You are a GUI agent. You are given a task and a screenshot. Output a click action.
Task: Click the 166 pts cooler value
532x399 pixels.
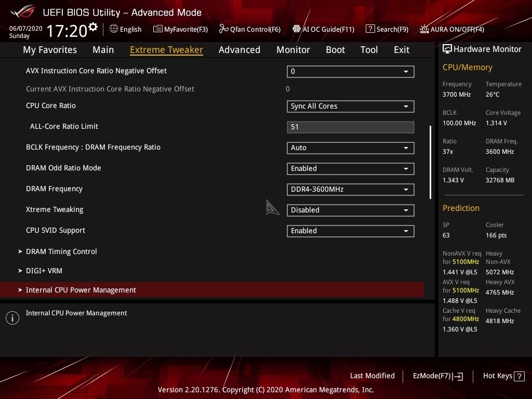click(x=496, y=235)
